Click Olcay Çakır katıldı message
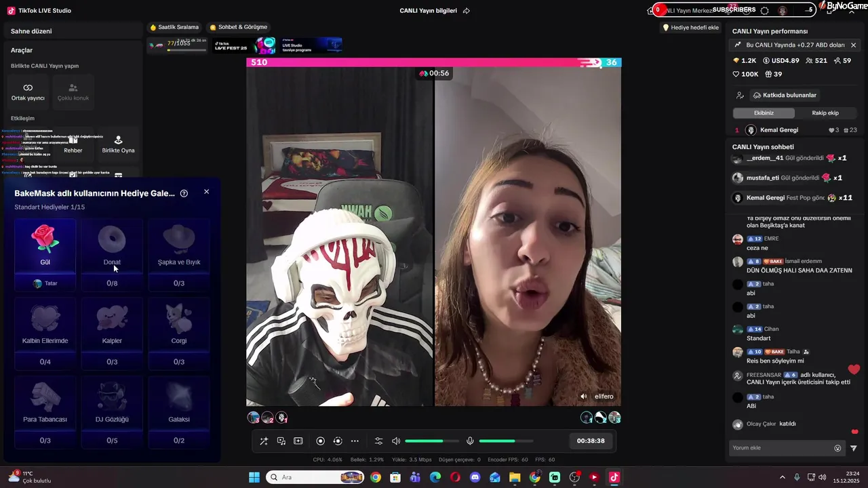 coord(771,424)
